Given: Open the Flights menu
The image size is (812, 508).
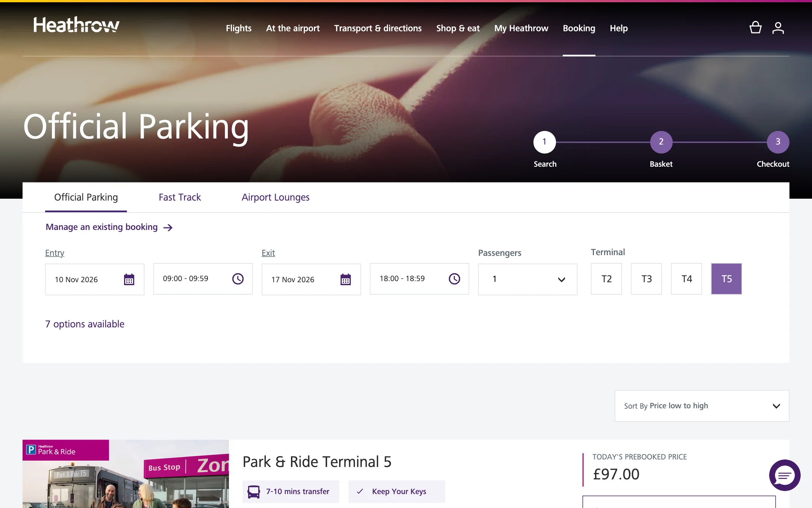Looking at the screenshot, I should [x=239, y=28].
